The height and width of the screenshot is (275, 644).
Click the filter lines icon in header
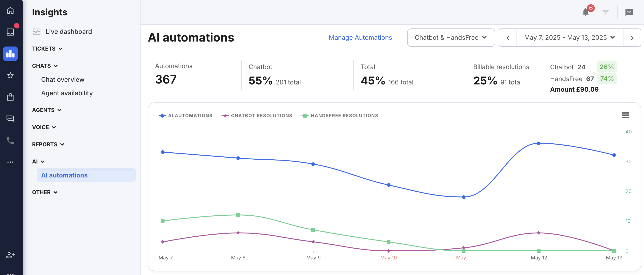tap(605, 12)
